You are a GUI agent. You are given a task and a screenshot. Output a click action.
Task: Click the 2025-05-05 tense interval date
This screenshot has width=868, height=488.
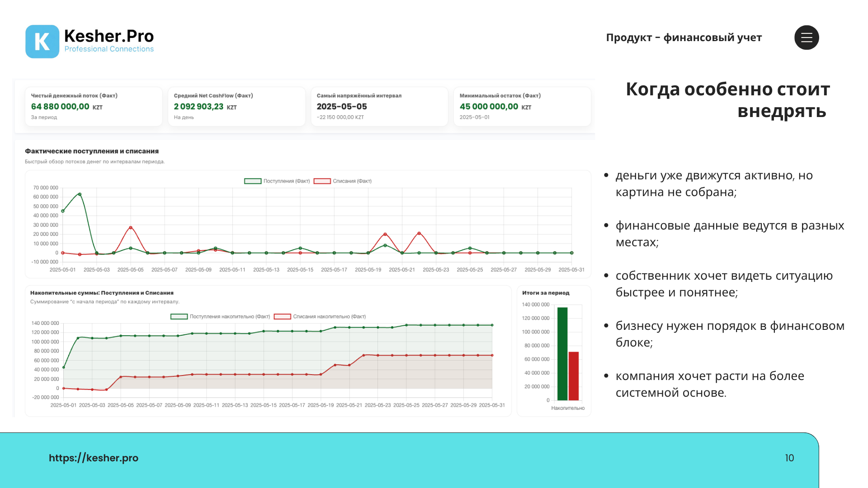click(x=342, y=107)
